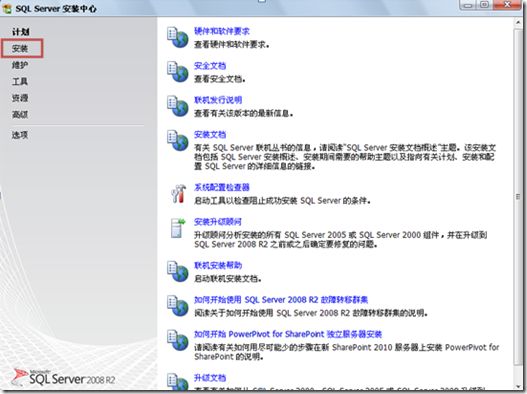Screen dimensions: 527x394
Task: Click the 安全文档 globe document icon
Action: tap(178, 72)
